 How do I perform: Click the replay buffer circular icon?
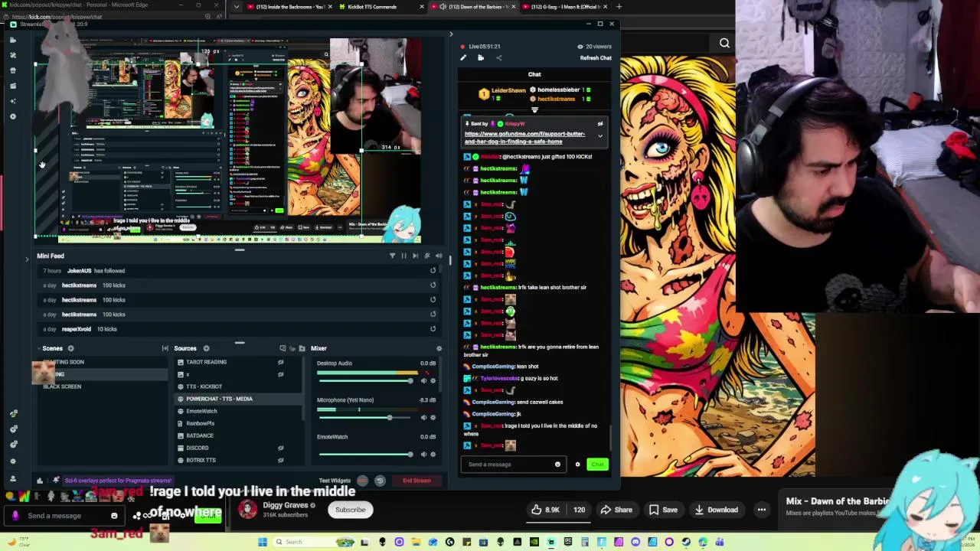[x=380, y=481]
